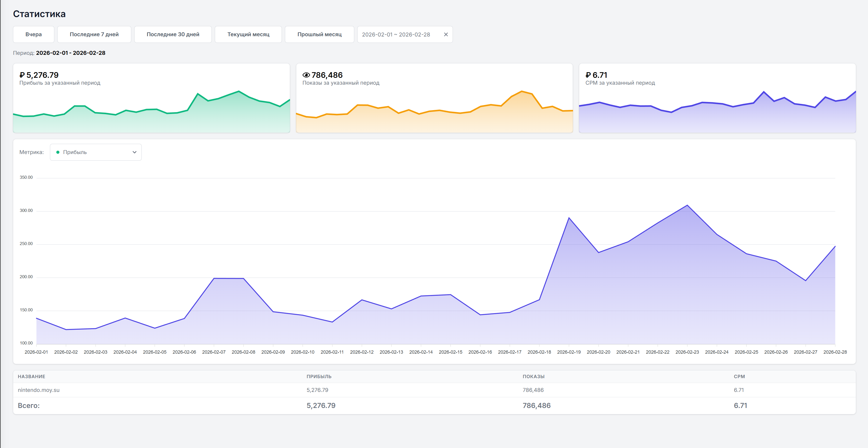Image resolution: width=868 pixels, height=448 pixels.
Task: Click the eye icon beside 786,486
Action: [306, 75]
